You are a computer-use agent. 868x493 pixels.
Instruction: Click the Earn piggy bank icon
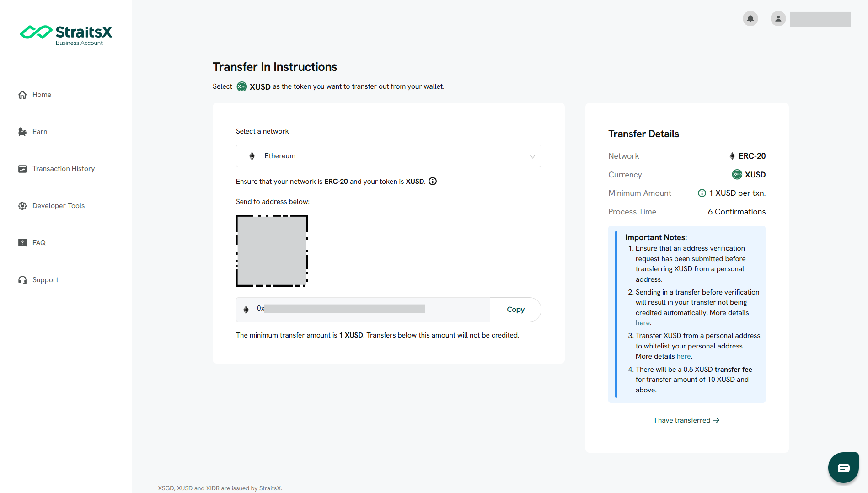coord(22,132)
